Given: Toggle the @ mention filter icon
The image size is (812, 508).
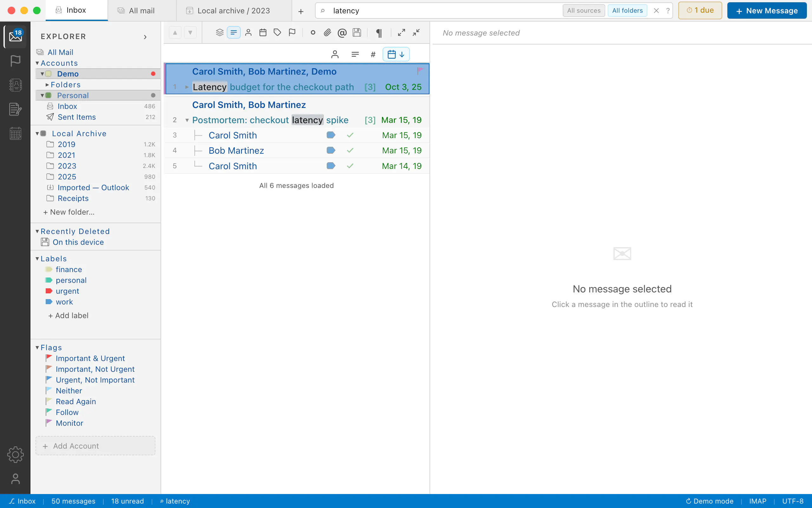Looking at the screenshot, I should pyautogui.click(x=342, y=33).
